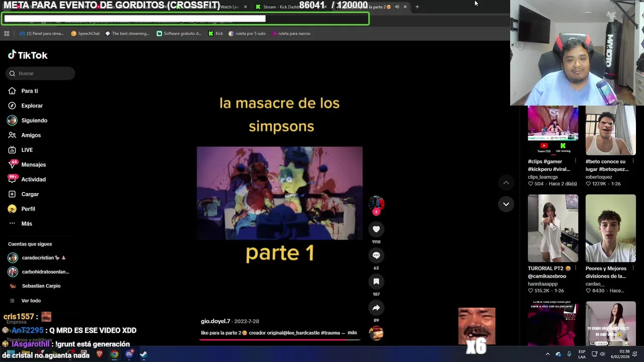Open Discord from the taskbar

tap(129, 354)
